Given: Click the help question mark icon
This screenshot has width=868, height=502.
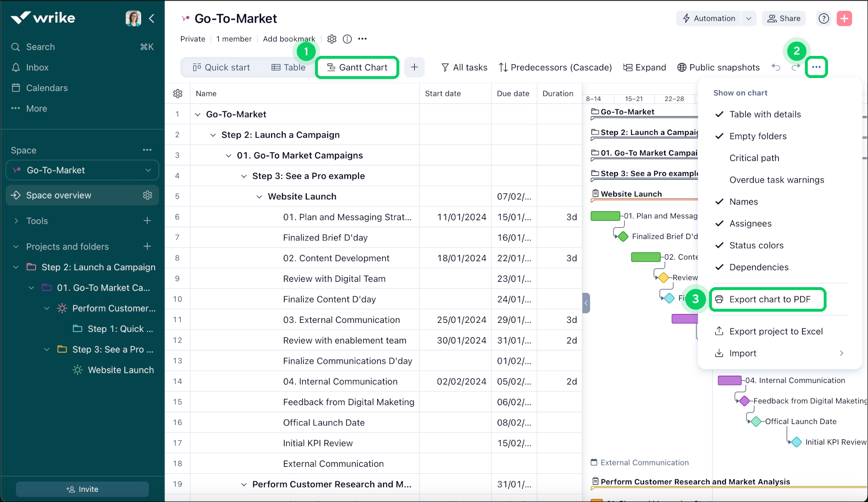Looking at the screenshot, I should [x=823, y=18].
